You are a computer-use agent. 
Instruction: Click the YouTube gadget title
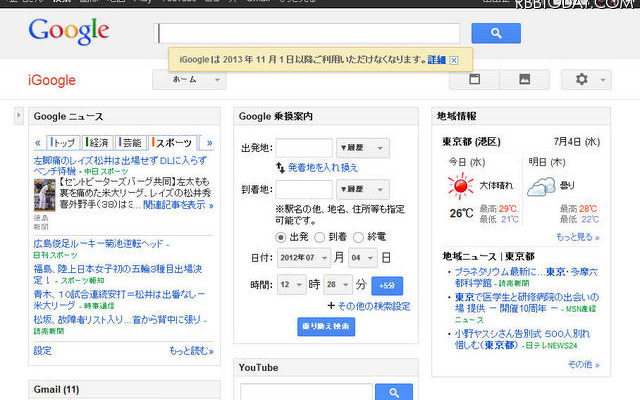tap(258, 368)
